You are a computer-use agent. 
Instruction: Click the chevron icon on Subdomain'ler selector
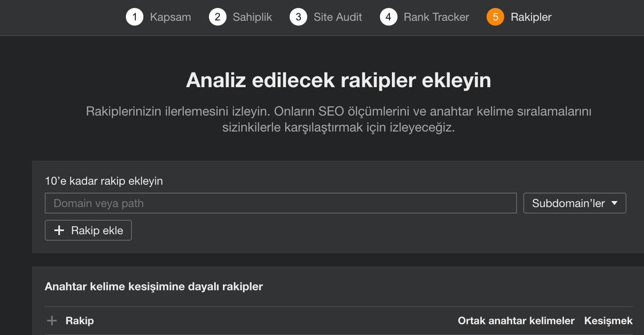614,203
